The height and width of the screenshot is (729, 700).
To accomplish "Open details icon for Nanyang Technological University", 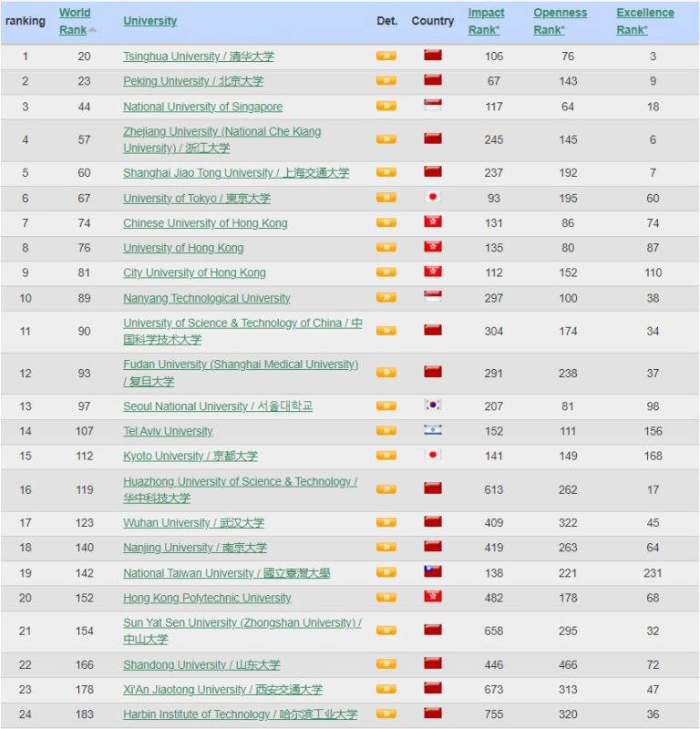I will coord(386,298).
